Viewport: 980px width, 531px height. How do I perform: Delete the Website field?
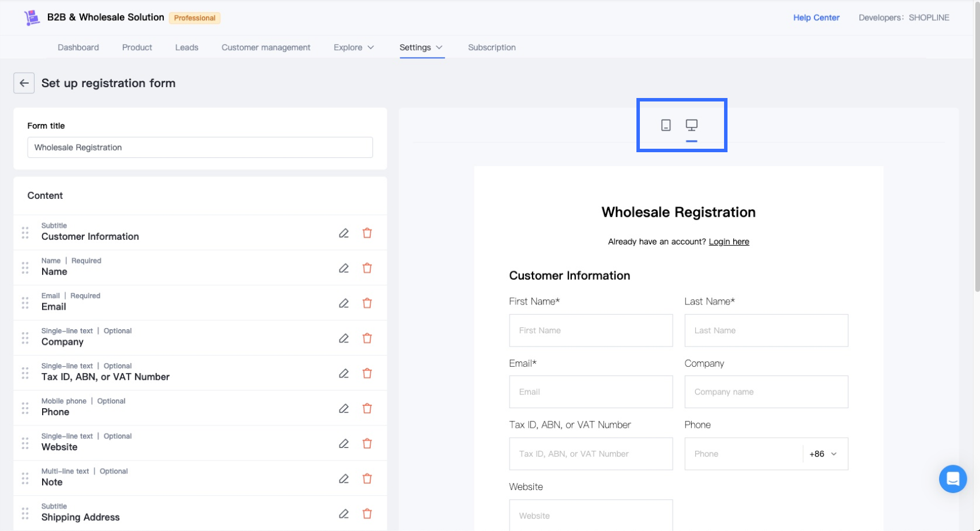367,444
